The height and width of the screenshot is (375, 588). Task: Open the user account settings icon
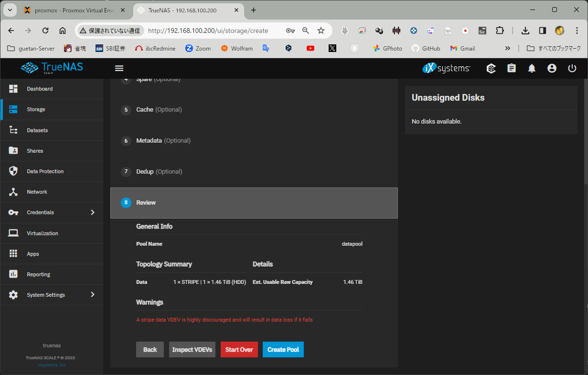(552, 68)
